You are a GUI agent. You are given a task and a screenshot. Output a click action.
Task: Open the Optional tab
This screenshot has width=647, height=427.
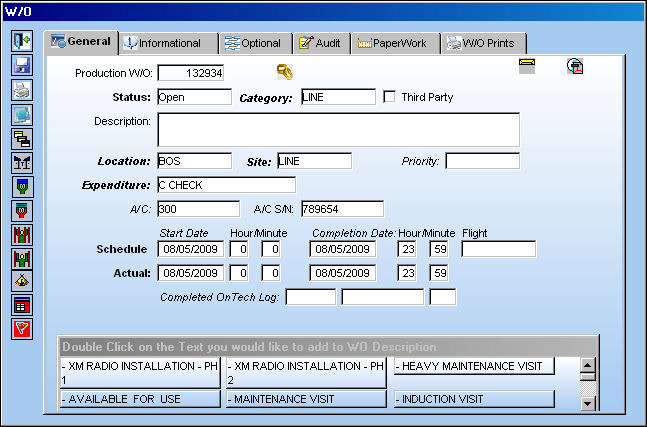[x=255, y=43]
